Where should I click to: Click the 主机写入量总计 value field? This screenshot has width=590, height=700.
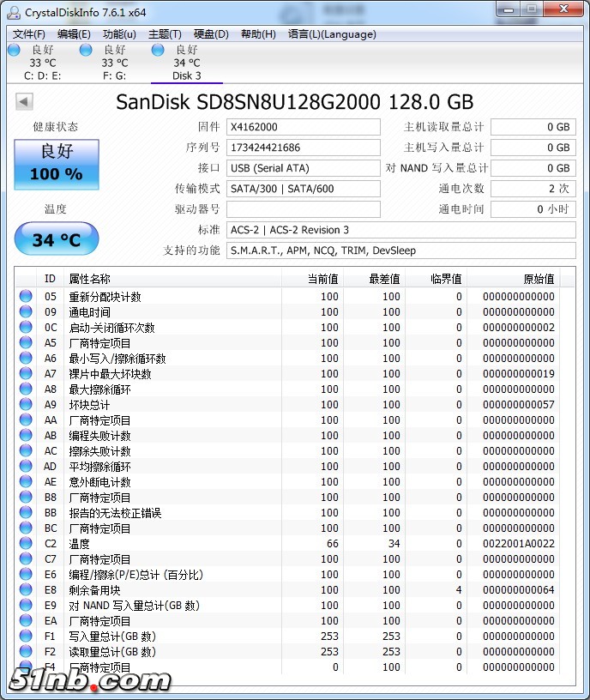533,148
